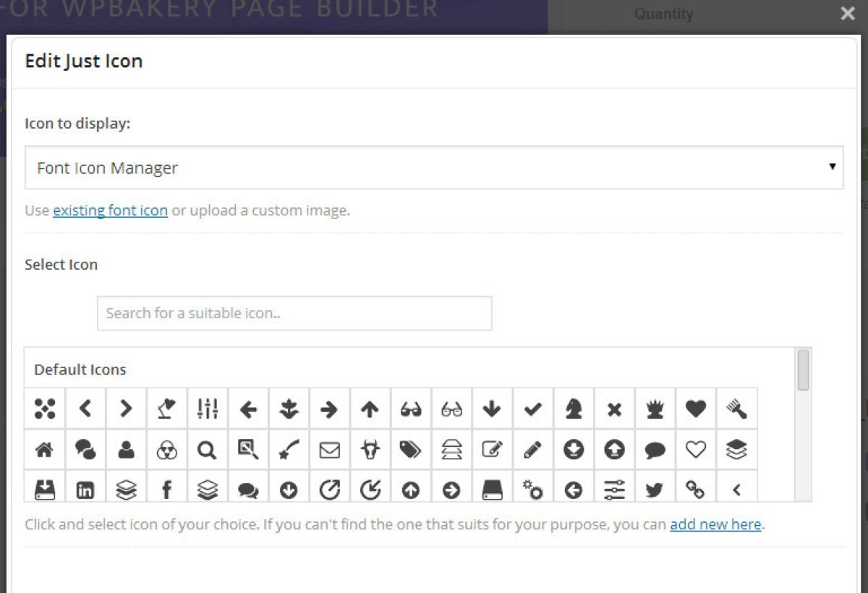The width and height of the screenshot is (868, 593).
Task: Choose the magnifying glass search icon
Action: pos(207,450)
